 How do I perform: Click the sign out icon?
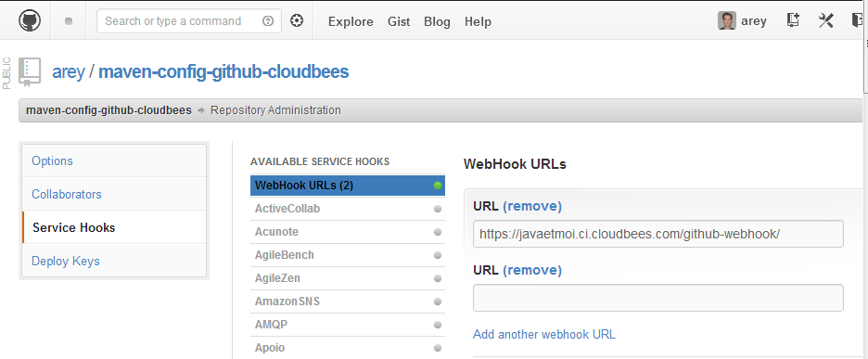point(857,21)
